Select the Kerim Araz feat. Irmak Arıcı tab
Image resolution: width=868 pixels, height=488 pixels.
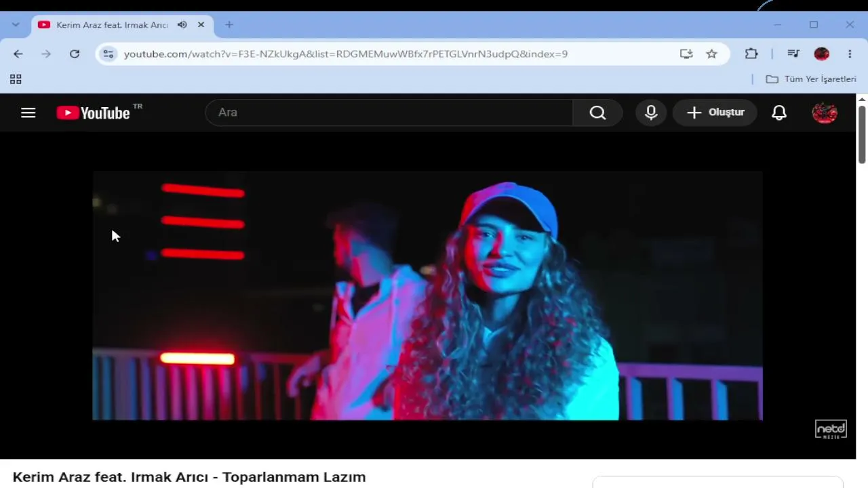[x=122, y=25]
